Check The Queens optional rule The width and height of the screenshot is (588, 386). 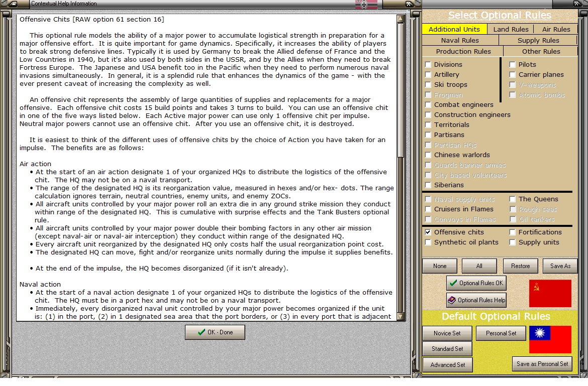pos(512,199)
